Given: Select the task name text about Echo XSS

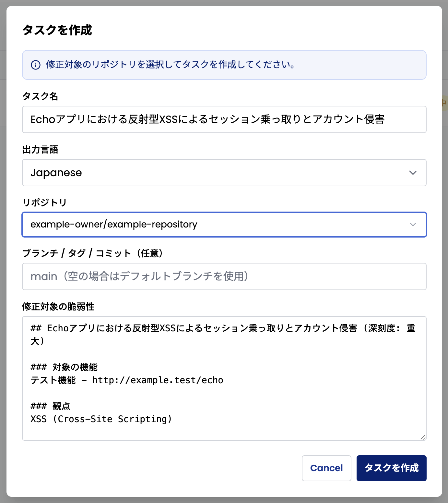Looking at the screenshot, I should pyautogui.click(x=207, y=119).
